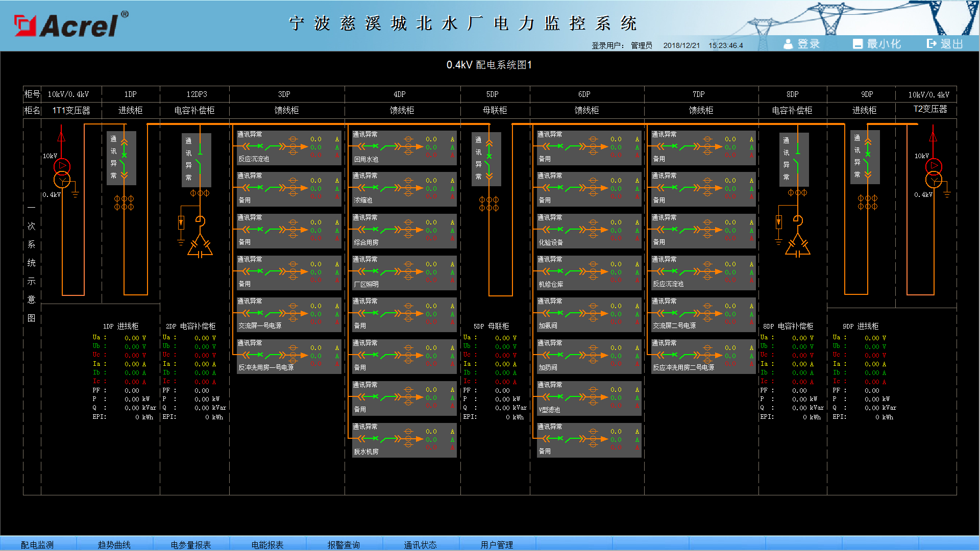Select the 反应沉淀池 feeder panel in 3DP

(289, 147)
